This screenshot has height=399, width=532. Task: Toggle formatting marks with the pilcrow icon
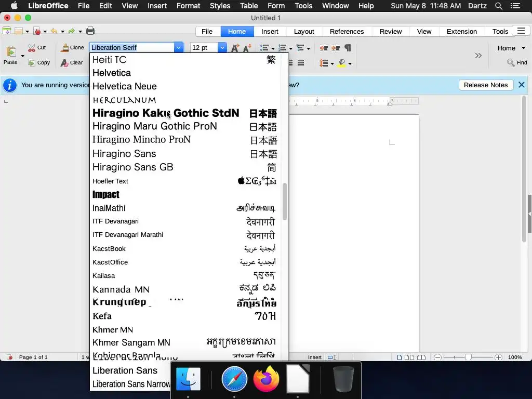(x=348, y=48)
